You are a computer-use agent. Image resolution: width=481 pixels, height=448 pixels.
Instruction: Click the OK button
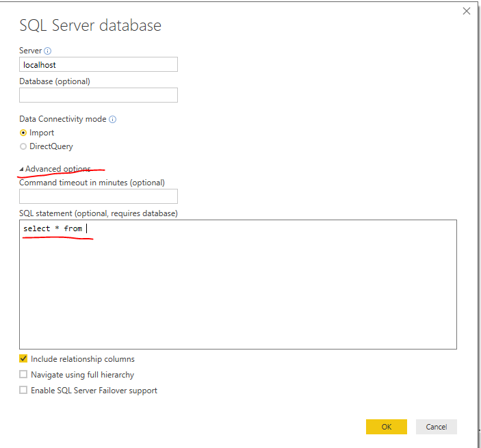click(386, 427)
